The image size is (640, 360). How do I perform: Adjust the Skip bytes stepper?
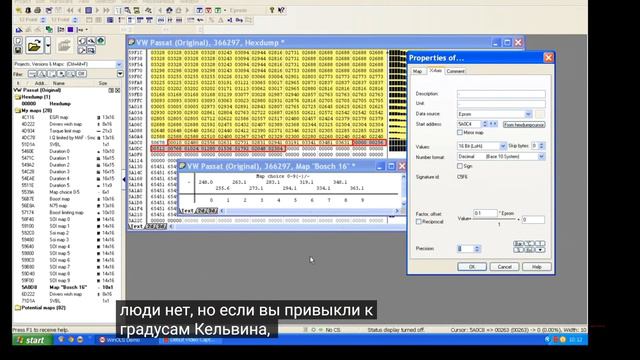pos(542,146)
